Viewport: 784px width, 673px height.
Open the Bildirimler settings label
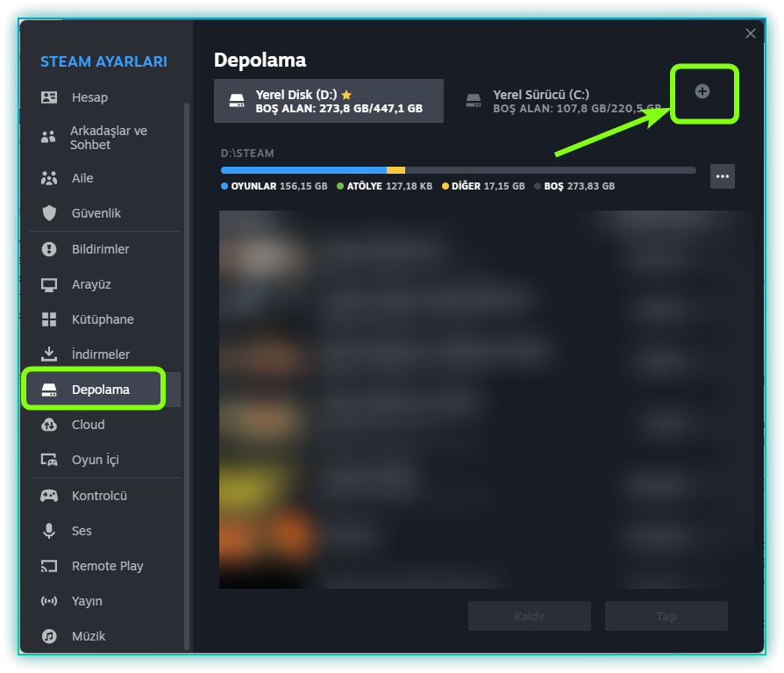point(101,249)
